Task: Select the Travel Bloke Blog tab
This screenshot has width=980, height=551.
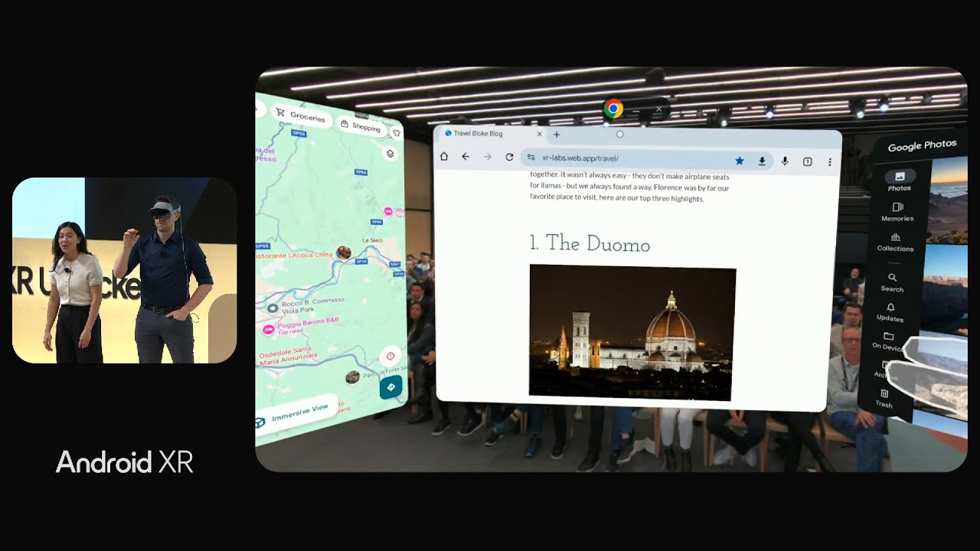Action: pos(494,133)
